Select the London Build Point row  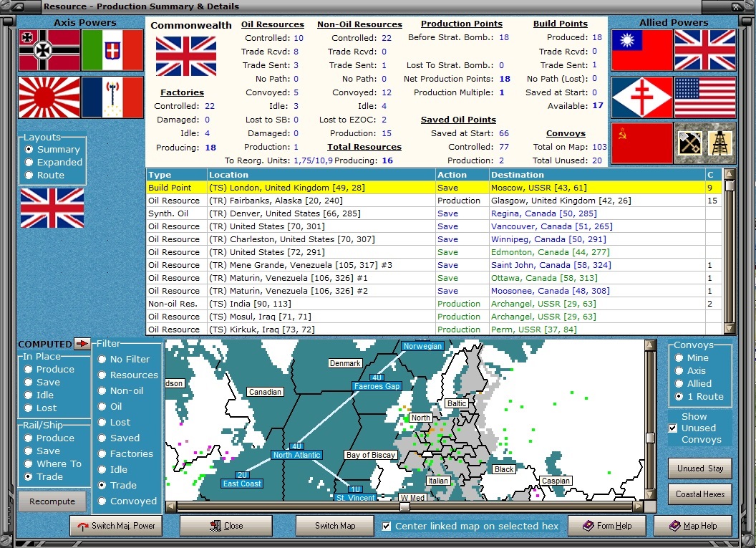(434, 188)
